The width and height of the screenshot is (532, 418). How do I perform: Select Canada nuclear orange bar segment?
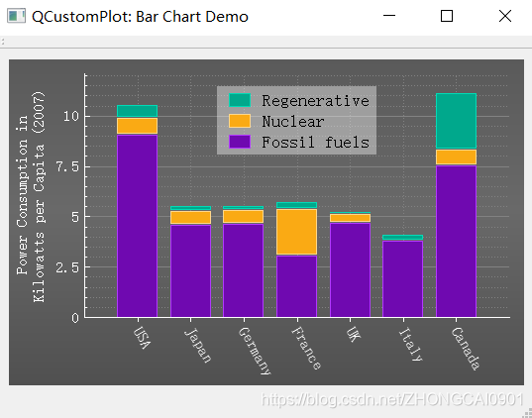pos(456,157)
